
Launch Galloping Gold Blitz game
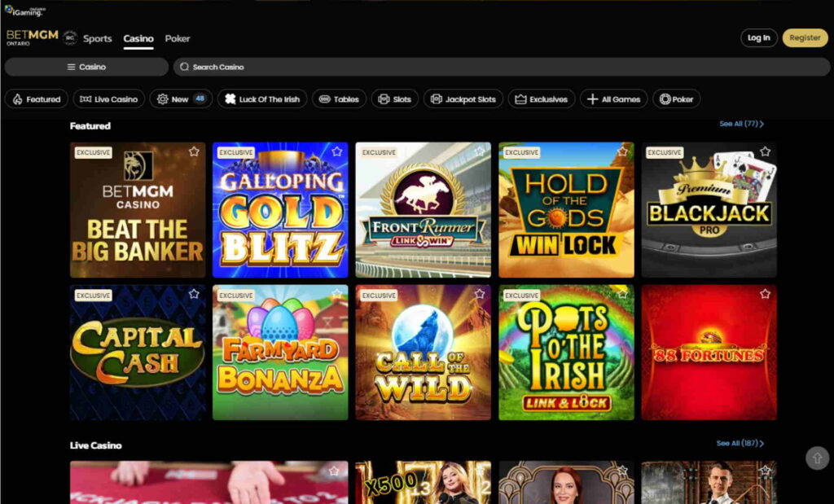coord(280,210)
